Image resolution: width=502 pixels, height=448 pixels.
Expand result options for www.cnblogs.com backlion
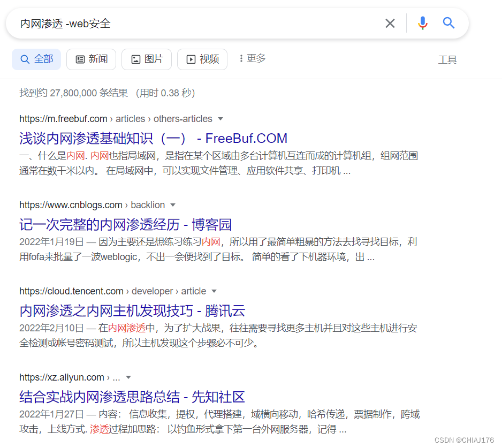tap(173, 205)
